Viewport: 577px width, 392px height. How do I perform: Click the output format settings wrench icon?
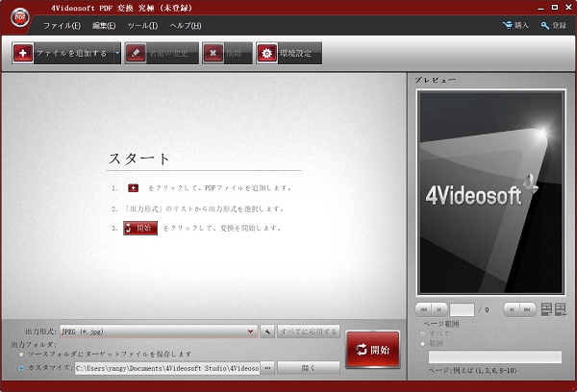267,331
